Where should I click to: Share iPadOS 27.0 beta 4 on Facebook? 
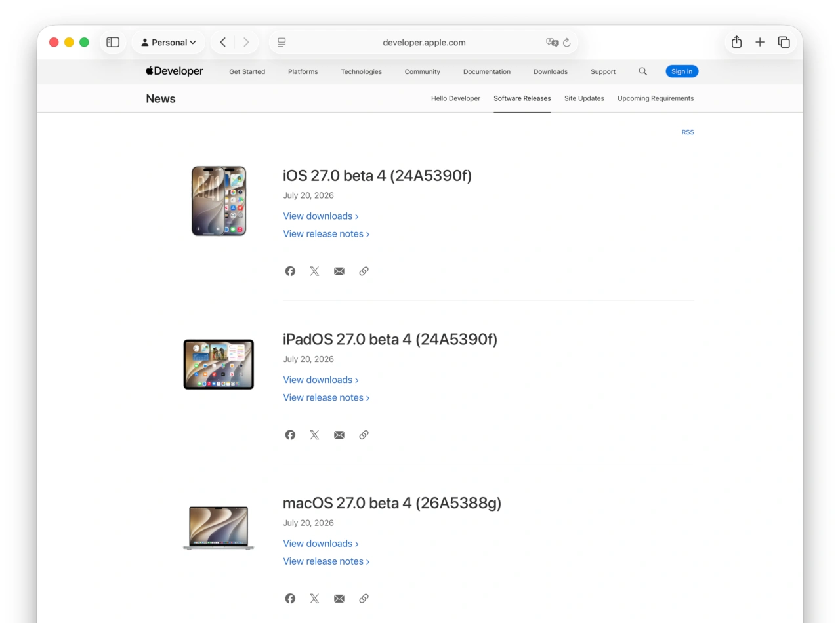click(x=290, y=435)
